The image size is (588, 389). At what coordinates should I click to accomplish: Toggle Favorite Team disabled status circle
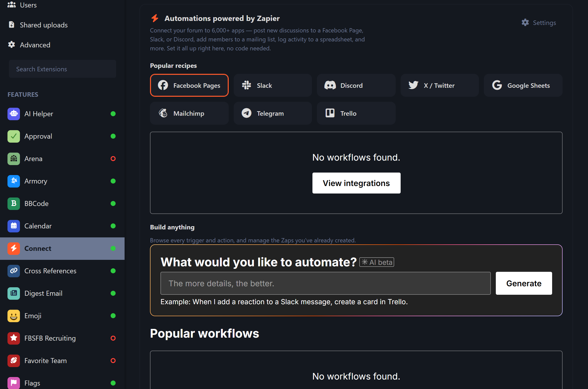[113, 361]
